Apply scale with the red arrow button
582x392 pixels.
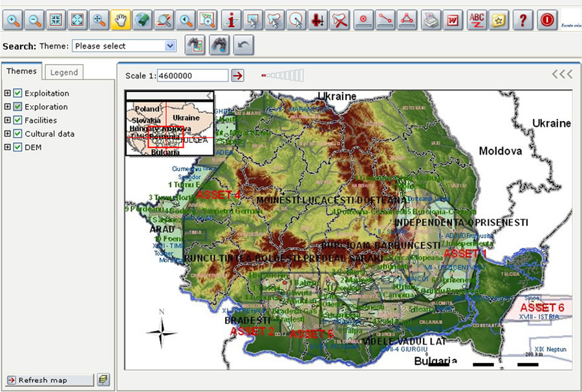[x=237, y=76]
